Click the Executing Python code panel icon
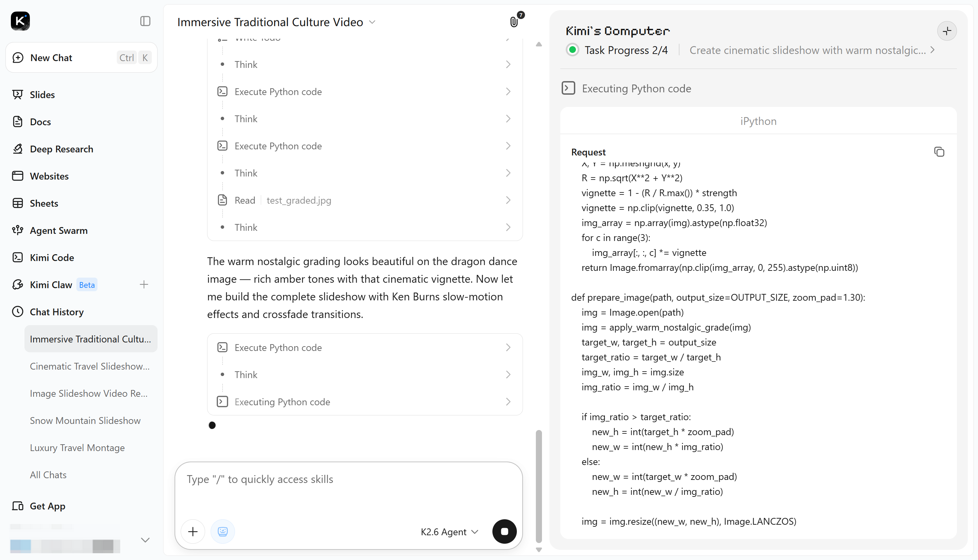The width and height of the screenshot is (978, 560). click(568, 89)
